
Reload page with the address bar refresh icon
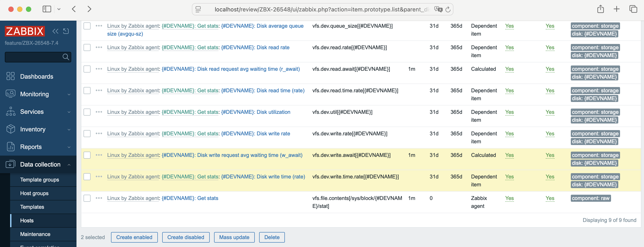pyautogui.click(x=448, y=9)
